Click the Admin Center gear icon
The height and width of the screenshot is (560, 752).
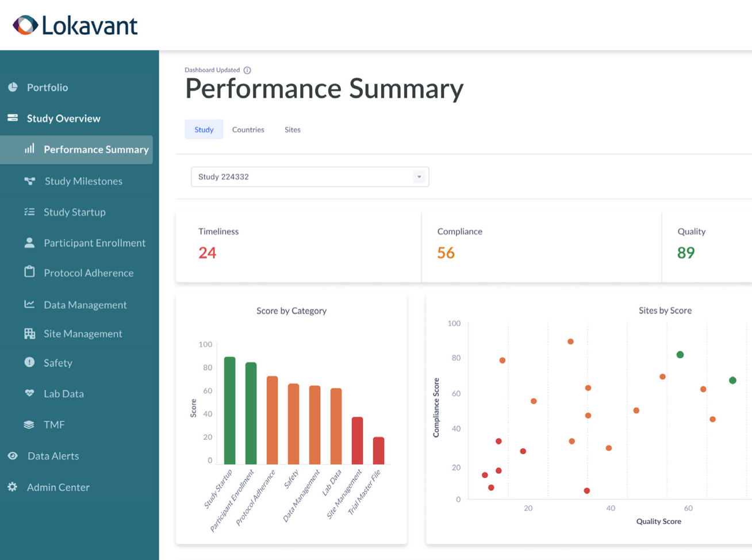pos(13,486)
